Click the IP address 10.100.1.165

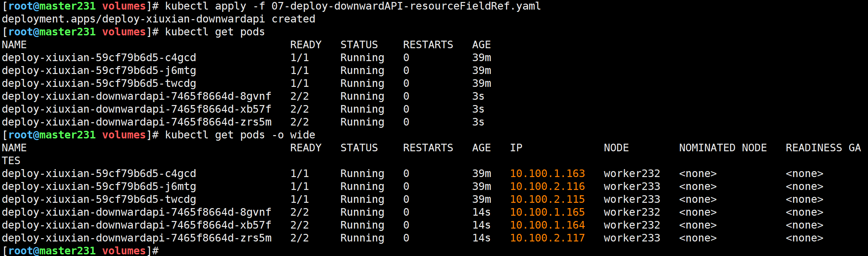click(x=547, y=212)
